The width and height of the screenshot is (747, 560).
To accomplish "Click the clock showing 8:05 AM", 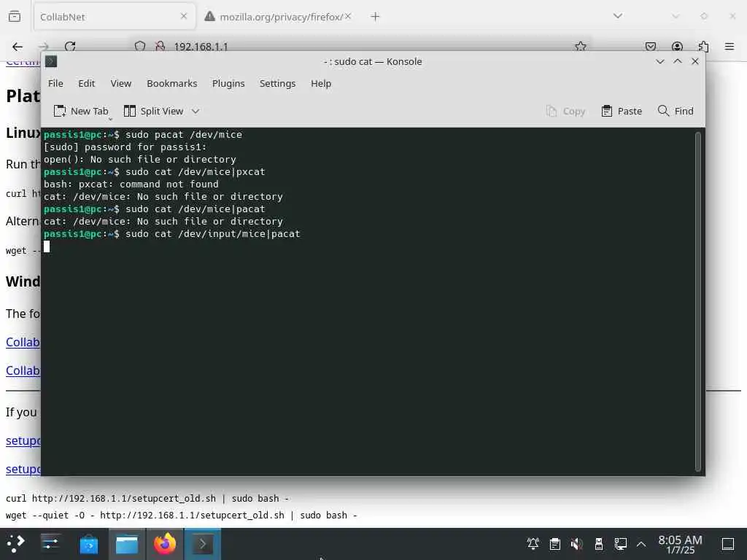I will click(680, 544).
